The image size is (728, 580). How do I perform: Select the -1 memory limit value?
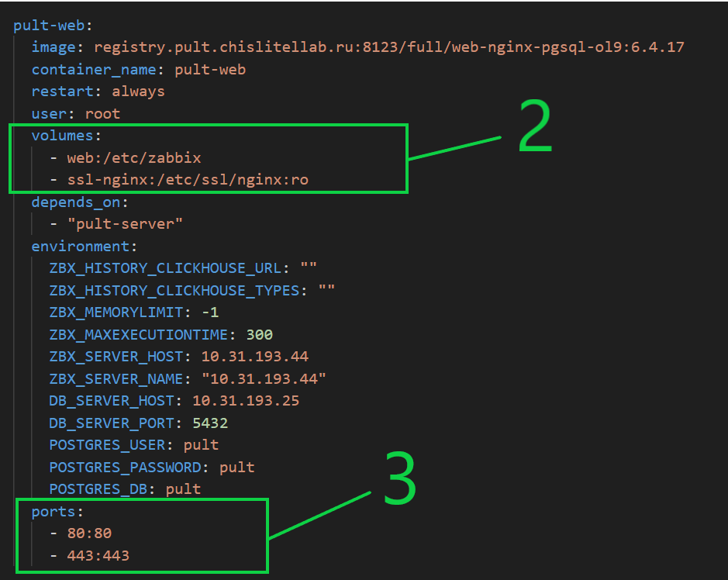pyautogui.click(x=210, y=312)
